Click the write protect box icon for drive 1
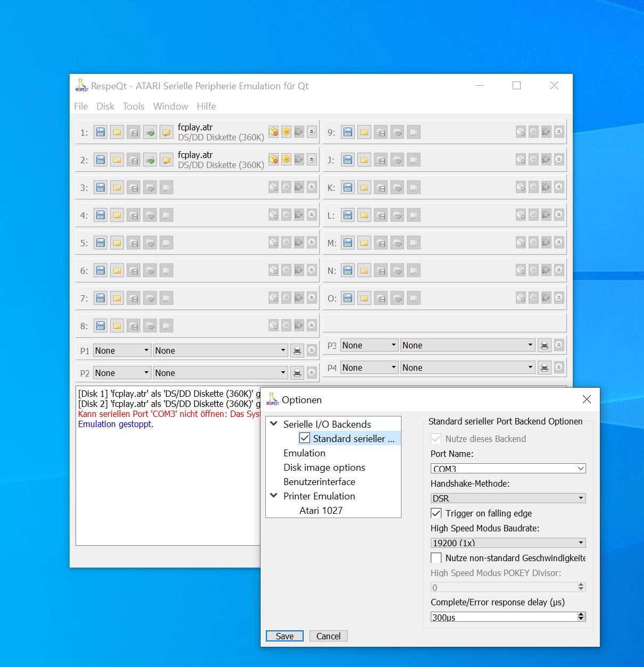 pyautogui.click(x=273, y=131)
